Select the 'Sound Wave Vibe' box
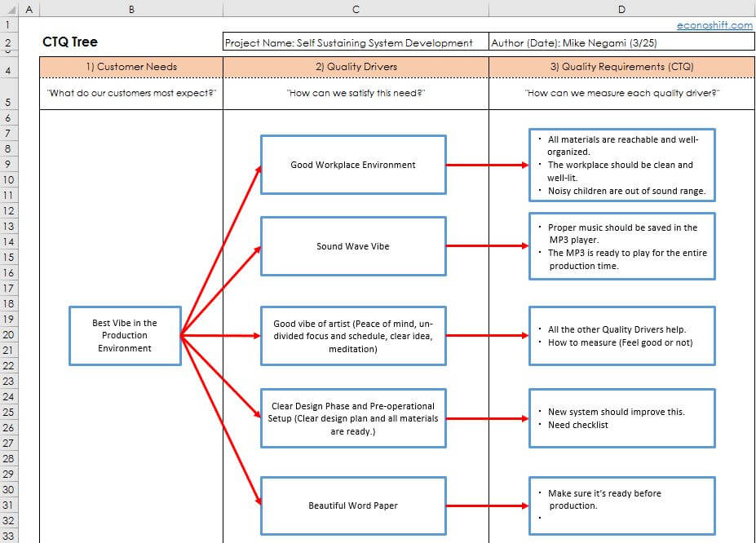Screen dimensions: 756x543 pos(353,246)
